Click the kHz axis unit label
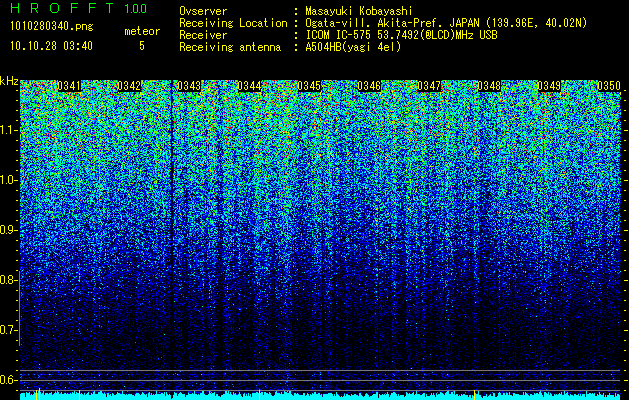 [9, 81]
